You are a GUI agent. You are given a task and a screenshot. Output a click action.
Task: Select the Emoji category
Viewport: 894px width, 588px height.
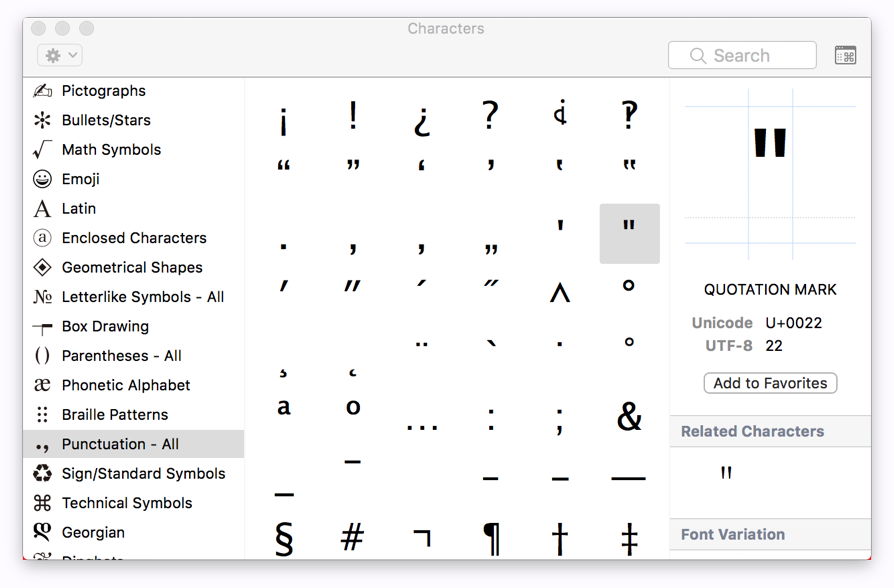tap(80, 179)
